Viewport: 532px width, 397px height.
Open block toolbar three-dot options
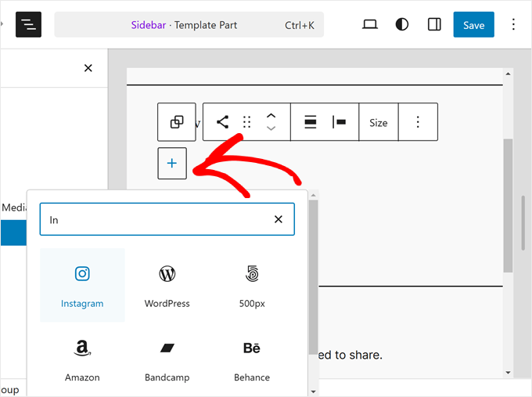click(418, 122)
